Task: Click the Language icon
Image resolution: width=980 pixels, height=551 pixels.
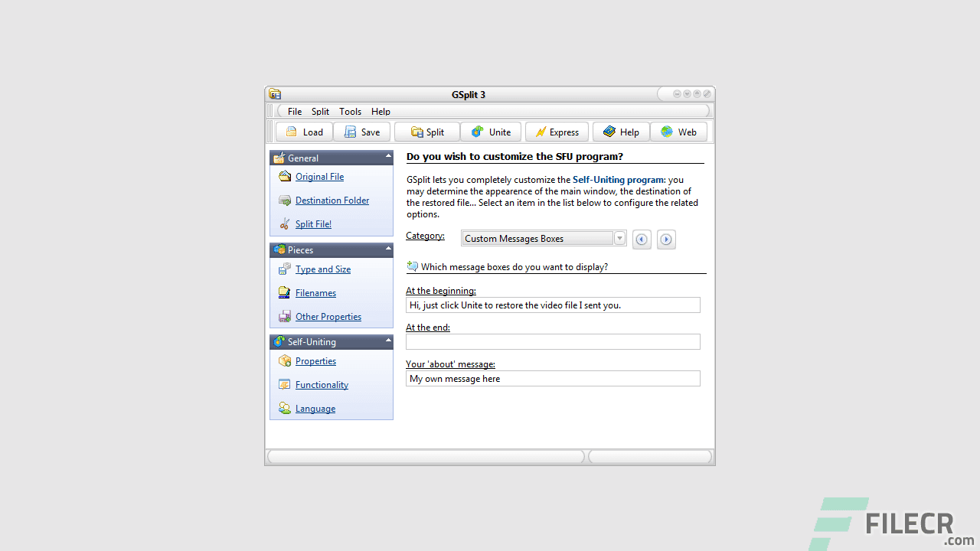Action: tap(285, 409)
